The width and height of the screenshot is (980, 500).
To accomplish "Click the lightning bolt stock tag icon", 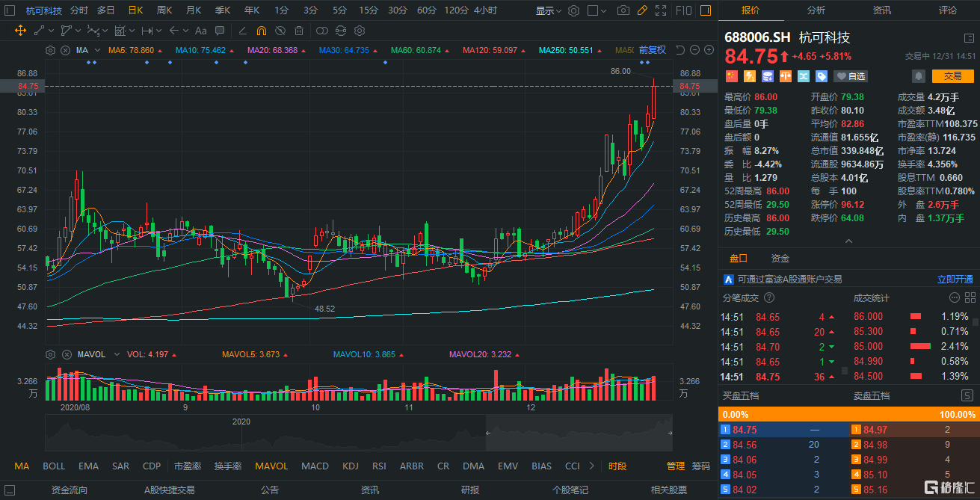I will pos(749,76).
